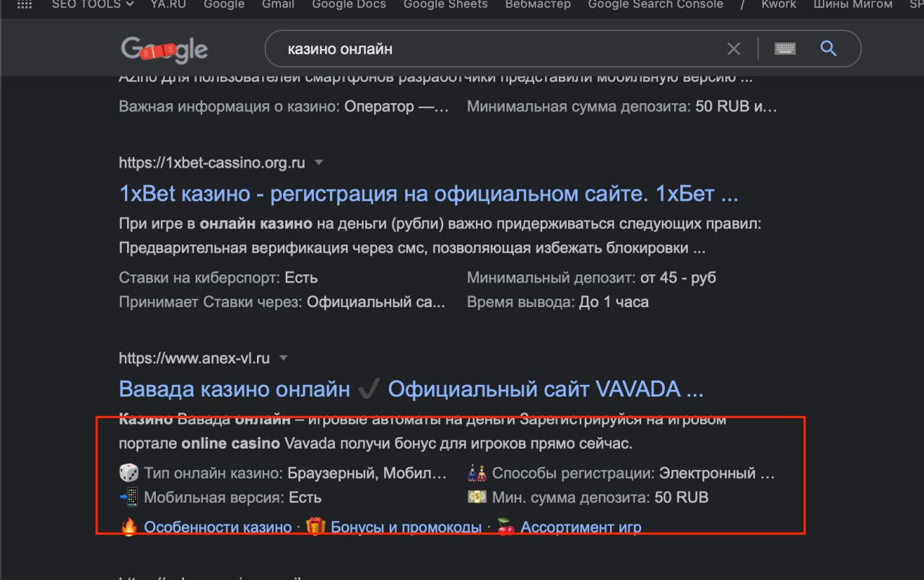Run search with the magnifier icon
The image size is (924, 580).
(x=829, y=49)
